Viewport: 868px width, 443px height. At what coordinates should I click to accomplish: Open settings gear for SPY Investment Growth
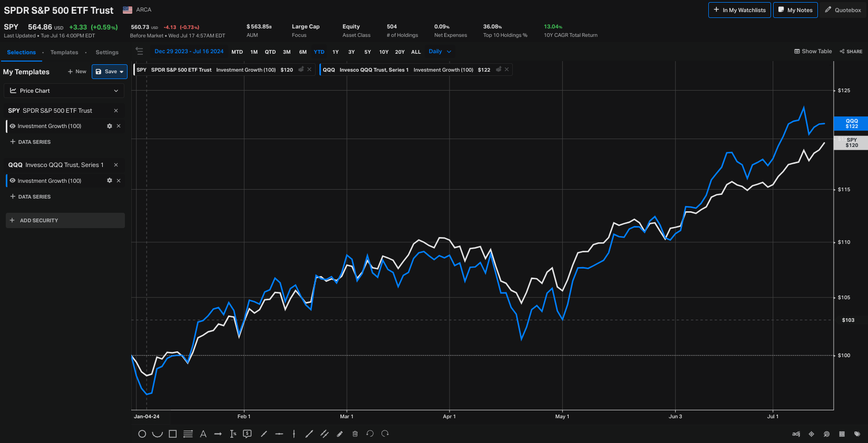pos(110,126)
